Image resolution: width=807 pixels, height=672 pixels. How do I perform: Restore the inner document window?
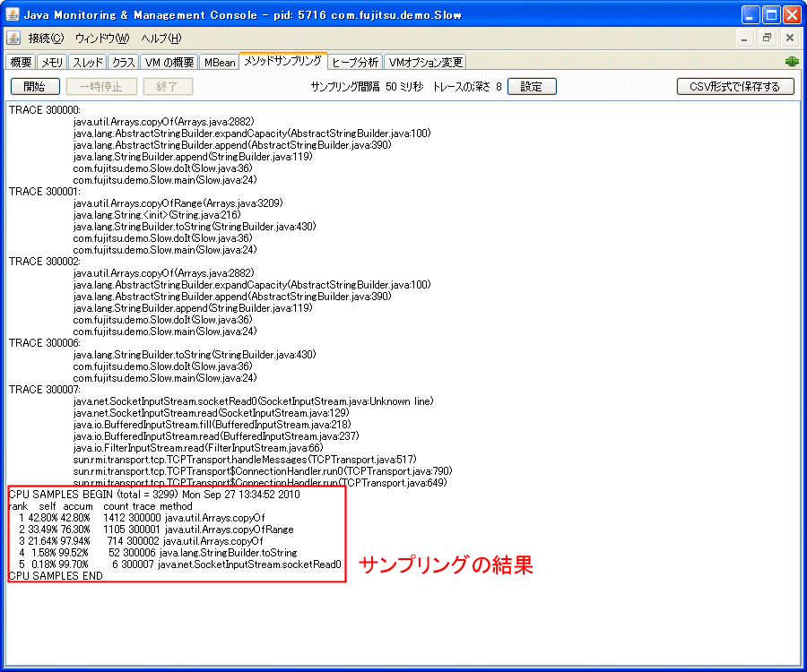point(767,39)
